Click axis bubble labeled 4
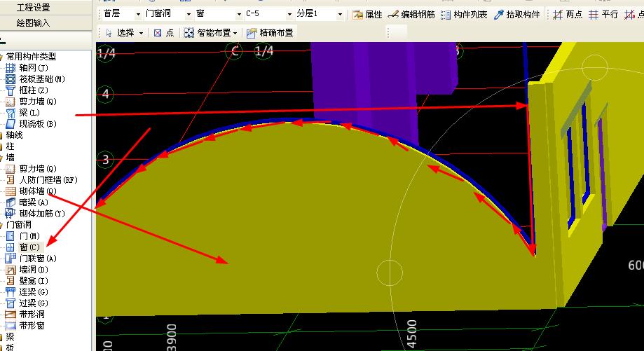This screenshot has width=644, height=351. (x=106, y=94)
